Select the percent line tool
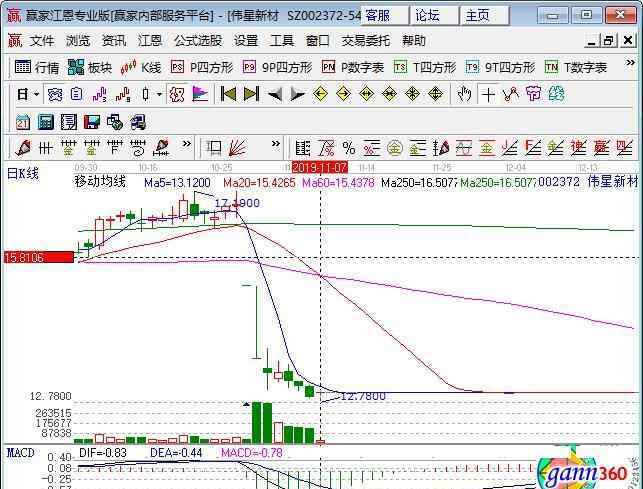 tap(349, 148)
